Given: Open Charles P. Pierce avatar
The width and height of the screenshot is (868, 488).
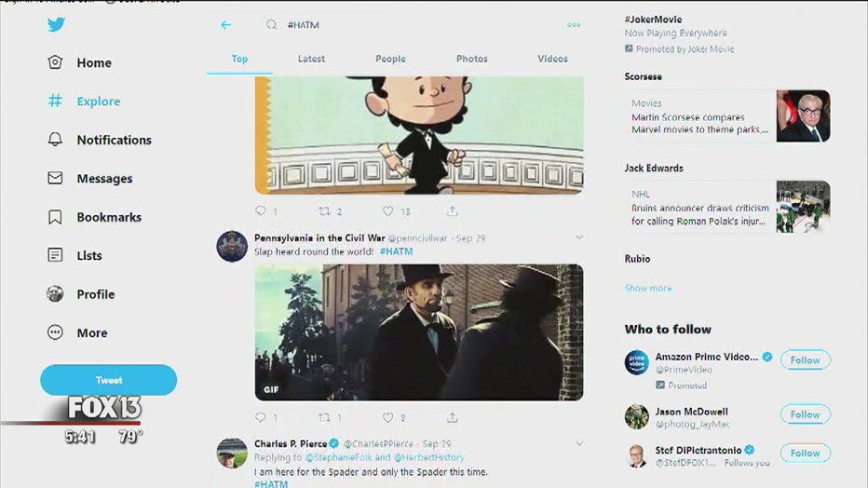Looking at the screenshot, I should click(x=232, y=454).
